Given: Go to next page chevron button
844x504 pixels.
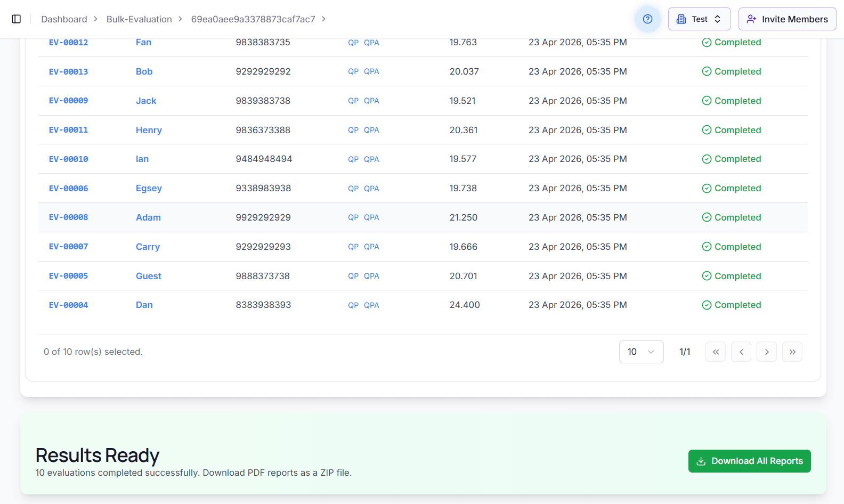Looking at the screenshot, I should (767, 352).
